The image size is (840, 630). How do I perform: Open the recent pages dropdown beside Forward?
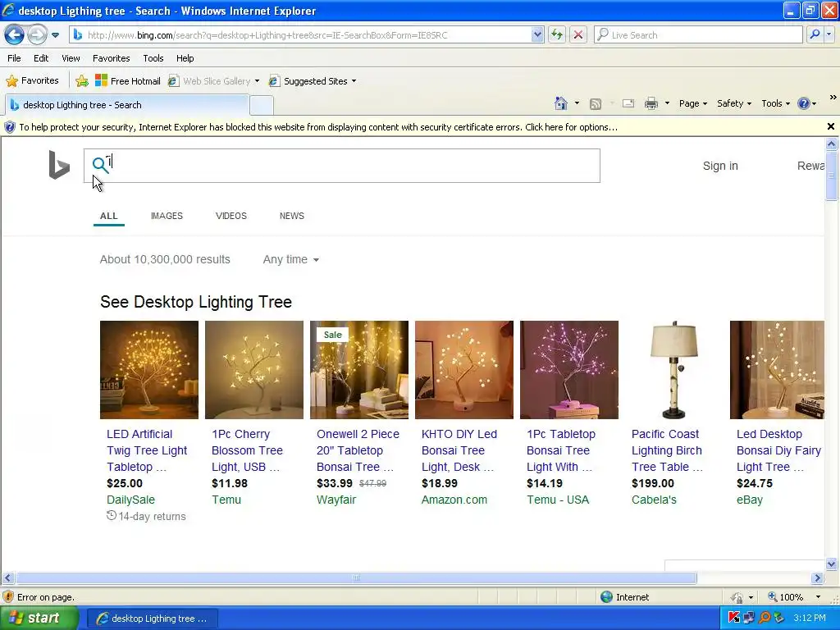coord(55,35)
